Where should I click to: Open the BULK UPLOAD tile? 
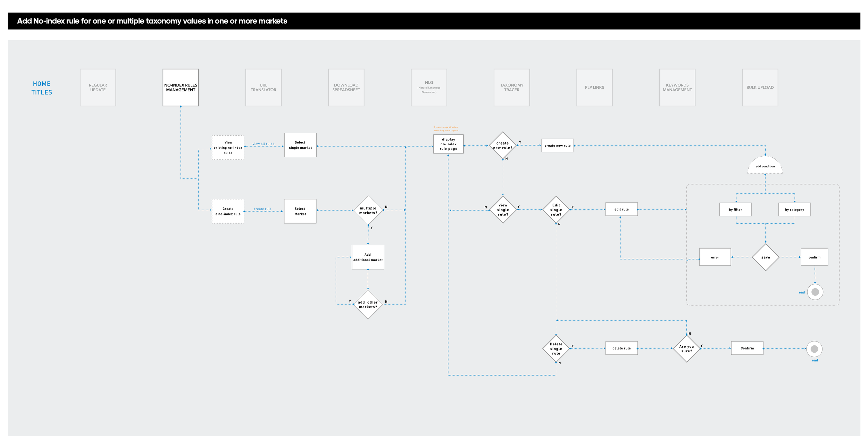(x=760, y=88)
